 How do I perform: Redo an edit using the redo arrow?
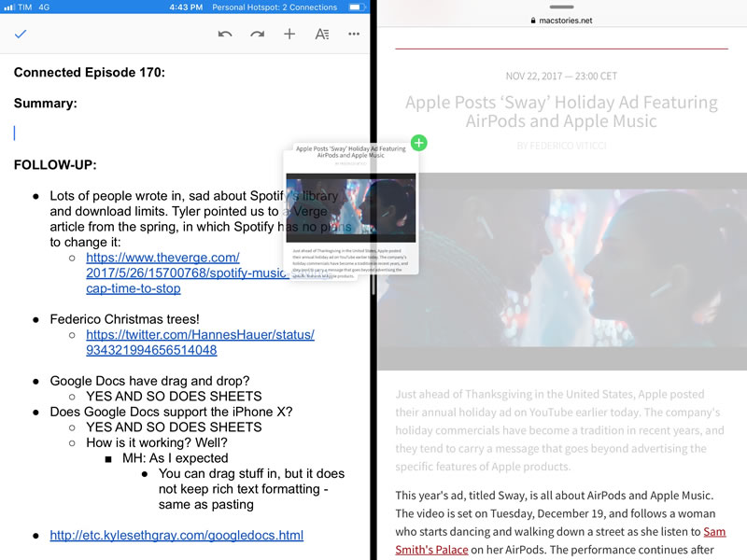pyautogui.click(x=256, y=34)
